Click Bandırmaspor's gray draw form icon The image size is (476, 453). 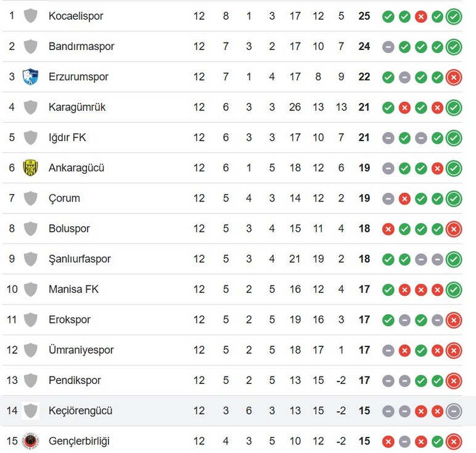(x=388, y=47)
